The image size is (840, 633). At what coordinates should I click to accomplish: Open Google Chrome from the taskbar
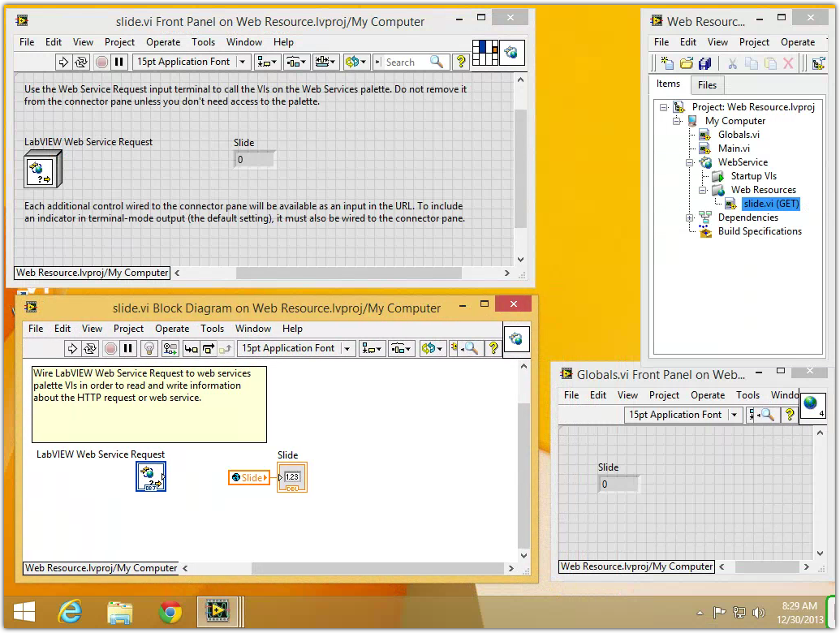(170, 612)
